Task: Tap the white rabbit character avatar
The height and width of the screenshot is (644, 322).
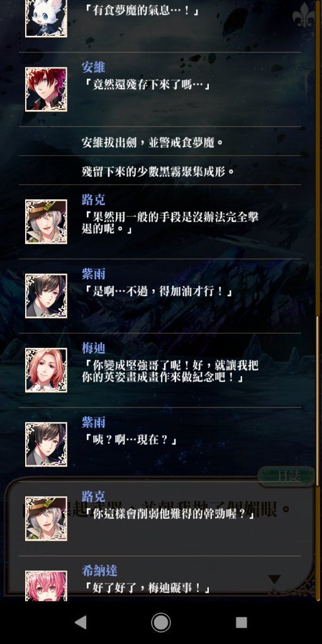Action: click(46, 18)
